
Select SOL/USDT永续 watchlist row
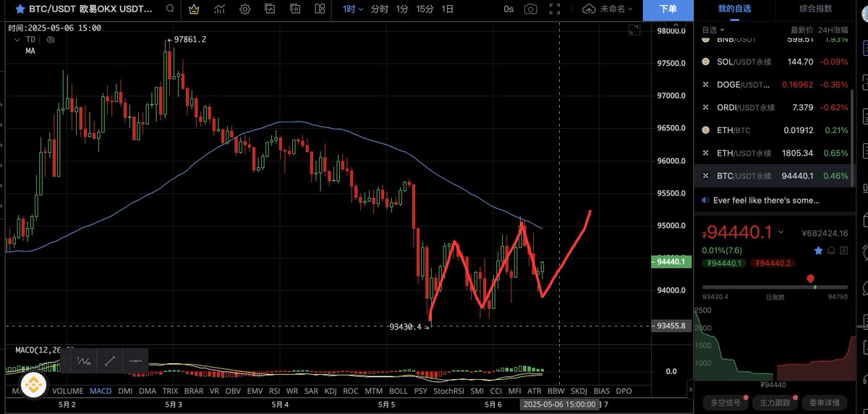click(776, 62)
